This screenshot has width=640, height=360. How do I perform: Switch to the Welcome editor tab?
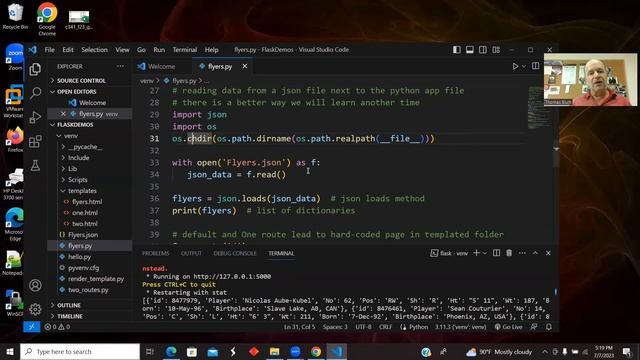tap(161, 66)
